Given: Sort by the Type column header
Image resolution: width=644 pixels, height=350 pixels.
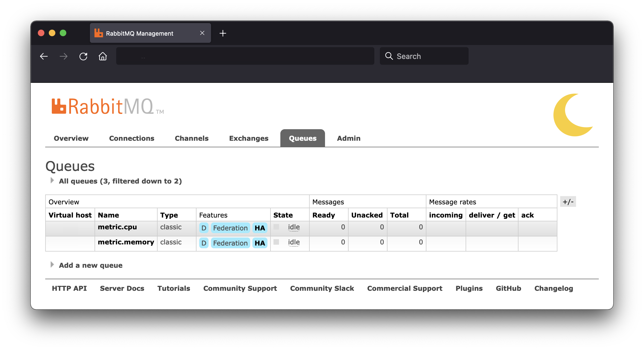Looking at the screenshot, I should click(169, 215).
